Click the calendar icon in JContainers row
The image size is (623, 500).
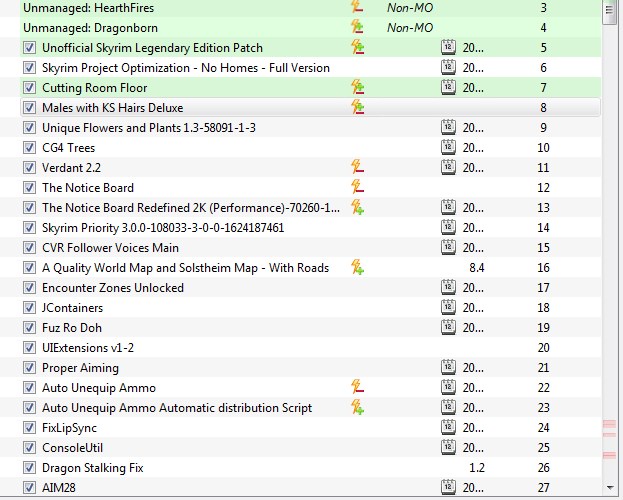pyautogui.click(x=448, y=307)
